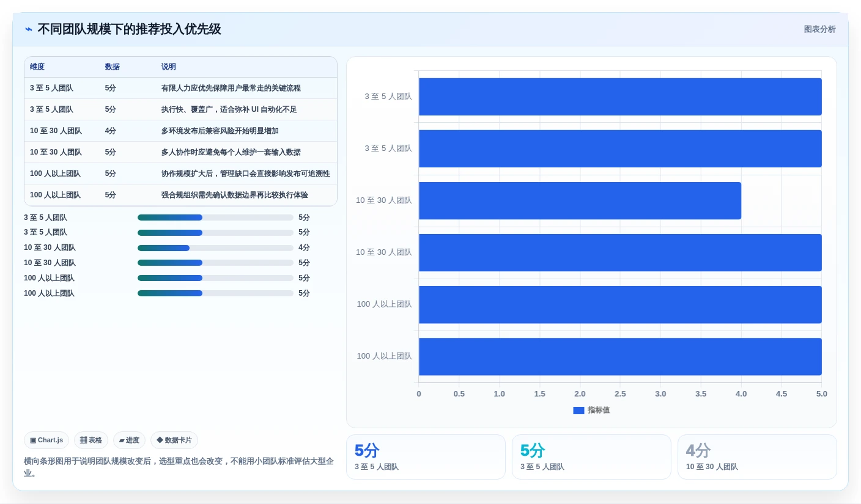The image size is (861, 504).
Task: Click the title 不同团队规模下的推荐投入优先级
Action: (129, 29)
